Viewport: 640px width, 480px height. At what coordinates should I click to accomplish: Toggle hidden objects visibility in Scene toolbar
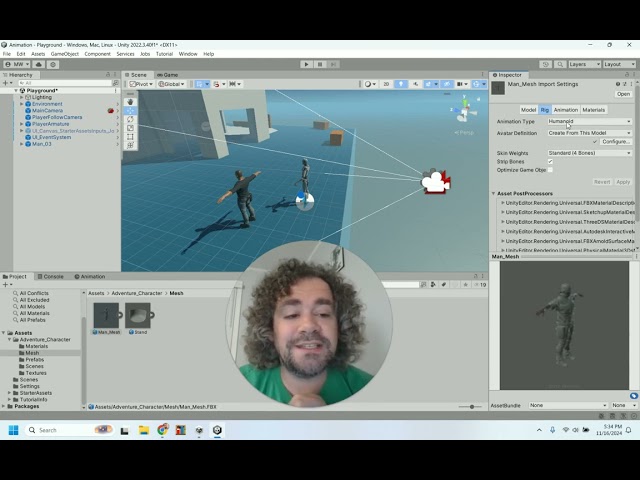tap(447, 84)
